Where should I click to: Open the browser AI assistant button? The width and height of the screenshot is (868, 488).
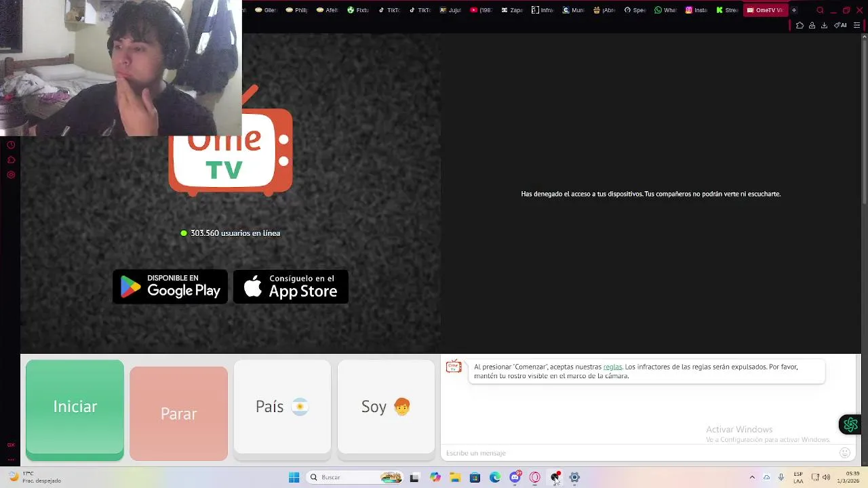[840, 25]
